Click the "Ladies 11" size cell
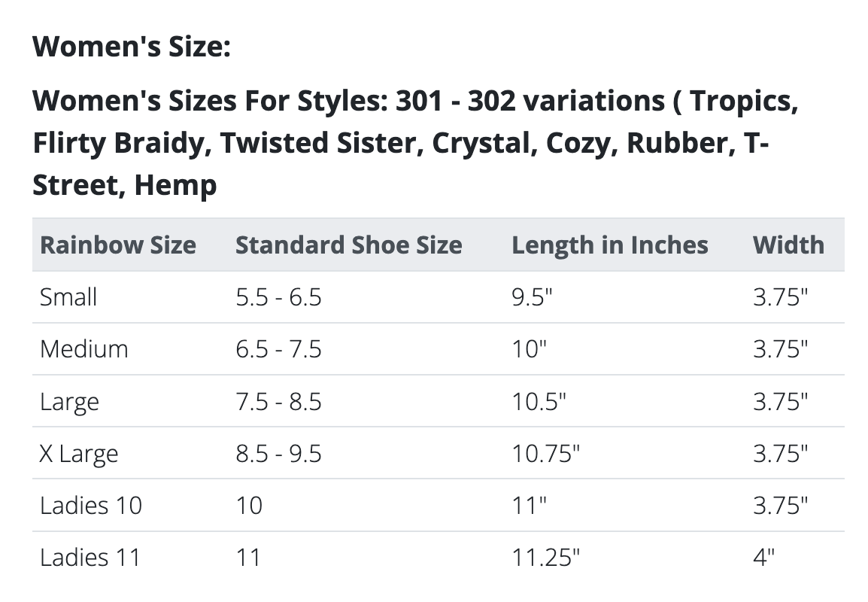Screen dimensions: 868x602 click(90, 558)
